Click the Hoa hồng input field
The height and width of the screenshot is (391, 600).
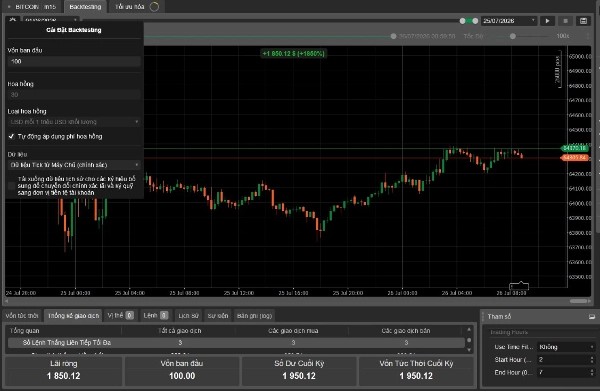74,94
